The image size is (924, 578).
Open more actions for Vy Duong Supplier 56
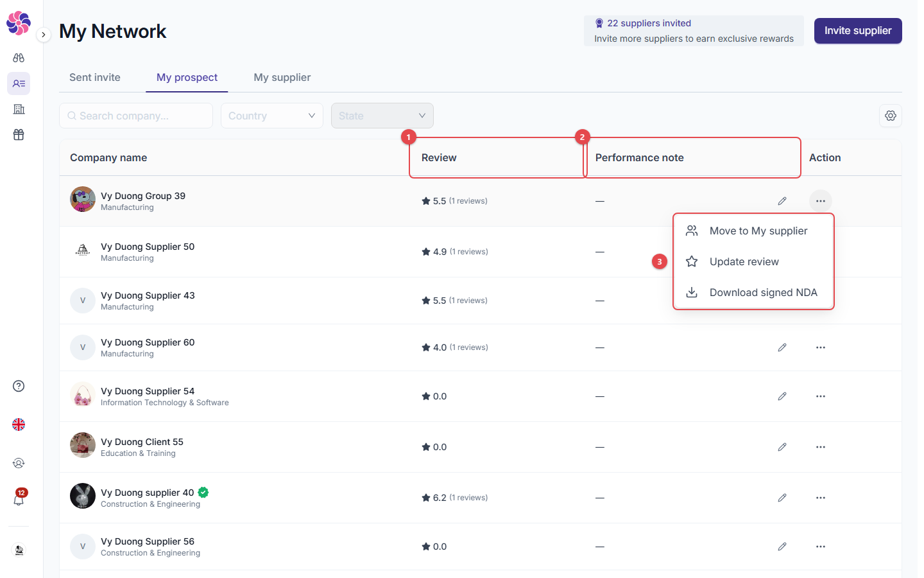pyautogui.click(x=821, y=547)
